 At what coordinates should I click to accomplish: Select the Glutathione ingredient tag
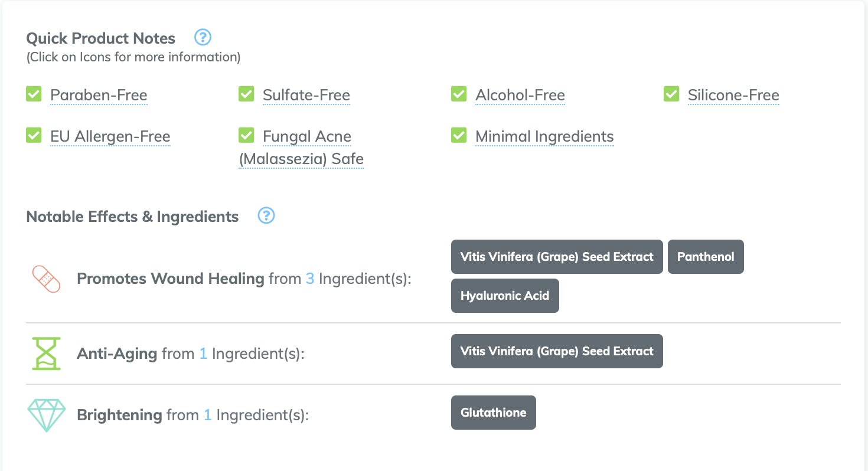pyautogui.click(x=494, y=413)
